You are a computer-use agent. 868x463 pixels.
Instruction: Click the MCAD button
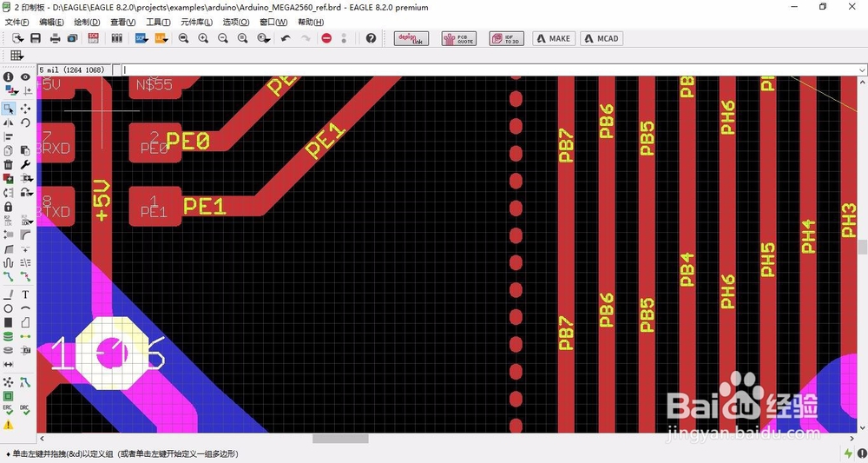click(x=602, y=38)
